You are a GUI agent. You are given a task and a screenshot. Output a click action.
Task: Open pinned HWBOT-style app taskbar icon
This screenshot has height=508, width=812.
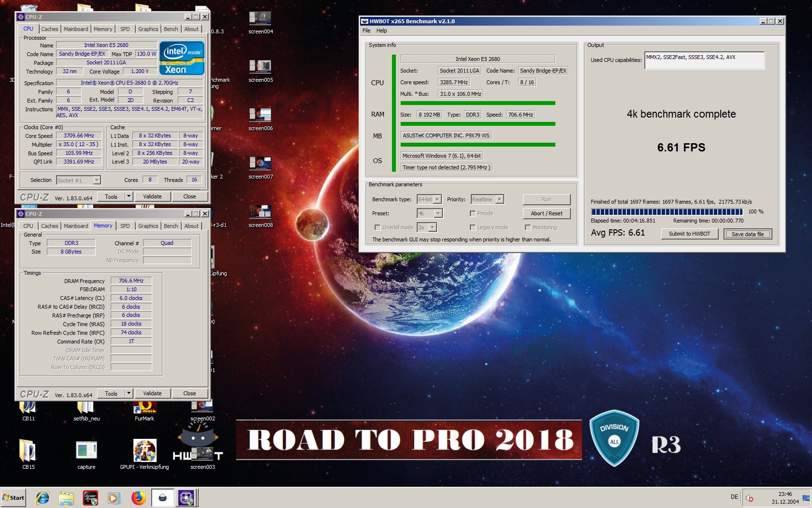[x=90, y=497]
